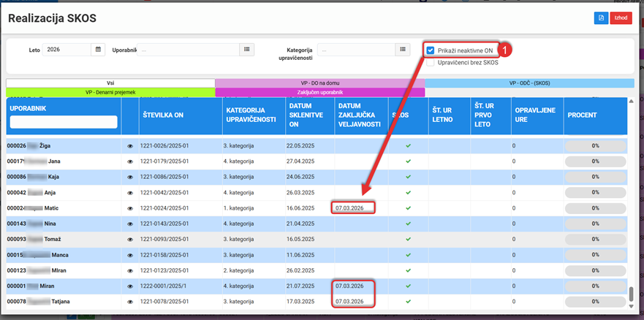Click SKOS checkmark in Tomaž's row
Viewport: 644px width, 320px height.
pos(408,240)
